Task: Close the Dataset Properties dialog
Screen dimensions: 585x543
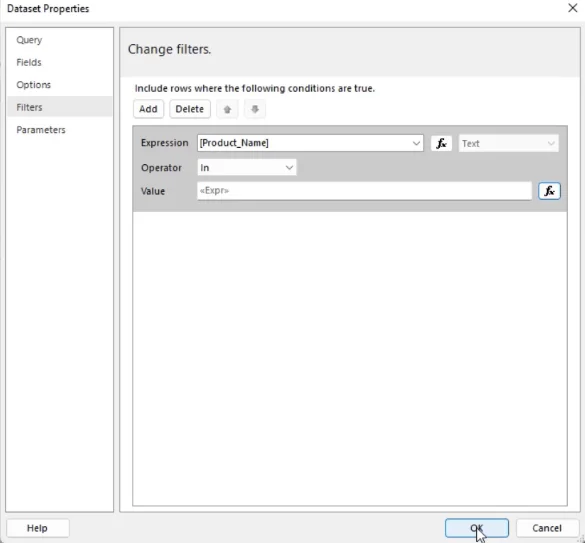Action: (572, 8)
